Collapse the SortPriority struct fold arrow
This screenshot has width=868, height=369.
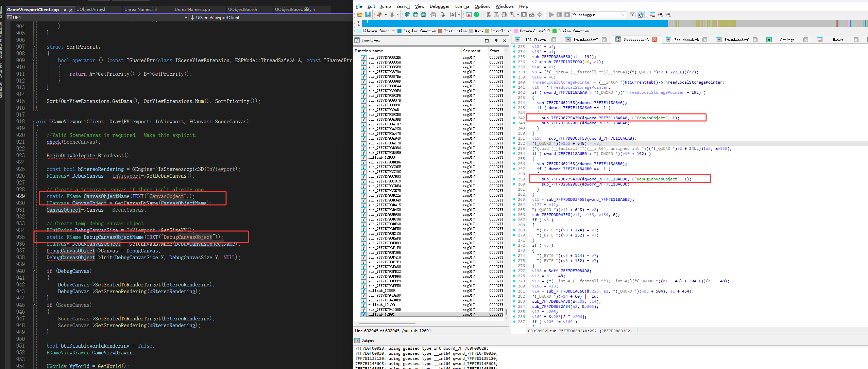(x=34, y=47)
